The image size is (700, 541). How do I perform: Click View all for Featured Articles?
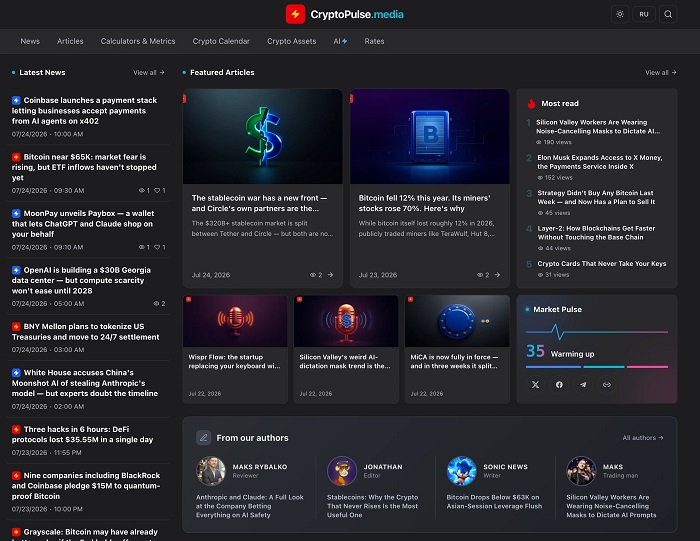click(x=661, y=72)
